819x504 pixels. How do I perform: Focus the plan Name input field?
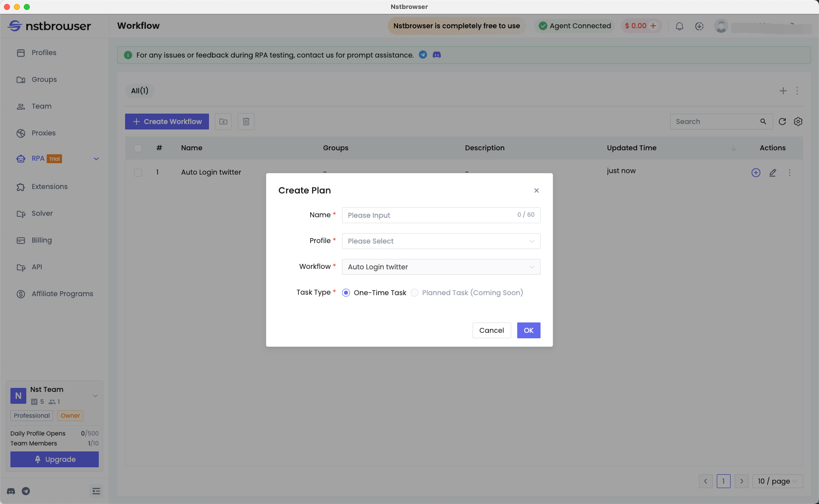[x=441, y=215]
